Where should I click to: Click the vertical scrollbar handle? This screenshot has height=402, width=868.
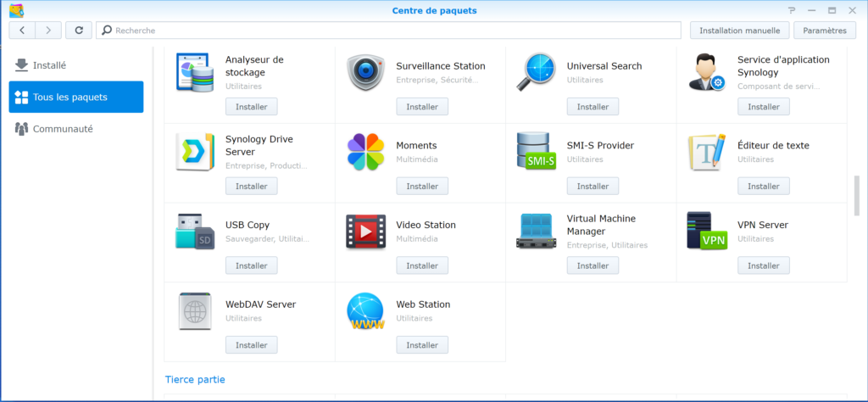tap(857, 195)
